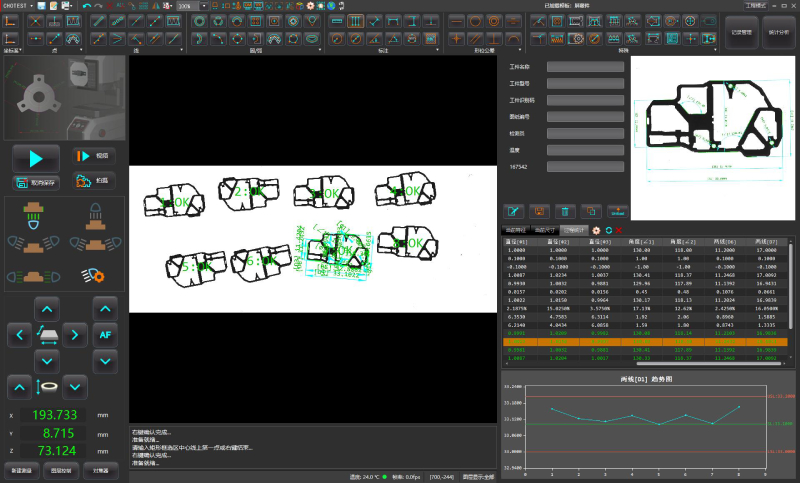Click the 记录管理 record management button
Image resolution: width=800 pixels, height=483 pixels.
(741, 32)
